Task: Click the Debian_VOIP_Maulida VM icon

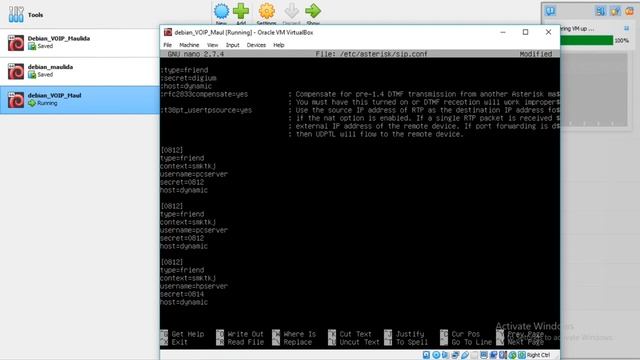Action: [16, 42]
